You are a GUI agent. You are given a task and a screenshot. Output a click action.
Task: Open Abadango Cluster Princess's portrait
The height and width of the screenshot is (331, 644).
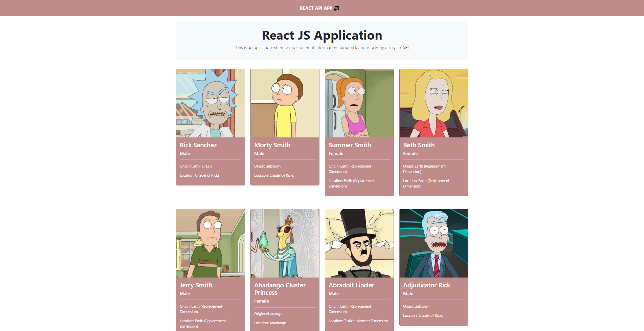click(285, 243)
